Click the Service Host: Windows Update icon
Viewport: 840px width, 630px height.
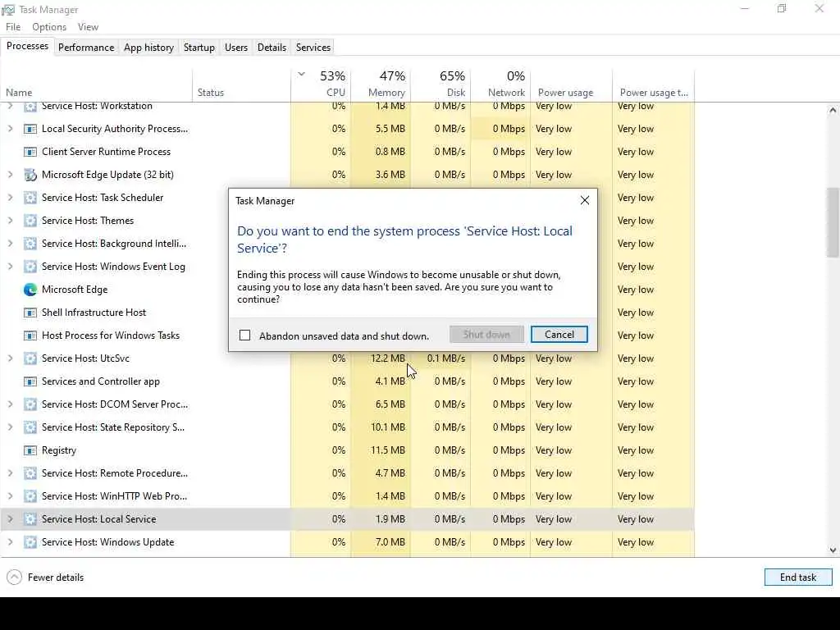pyautogui.click(x=30, y=542)
